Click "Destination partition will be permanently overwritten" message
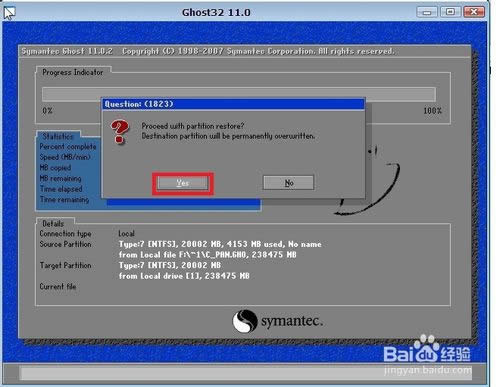 pyautogui.click(x=228, y=136)
